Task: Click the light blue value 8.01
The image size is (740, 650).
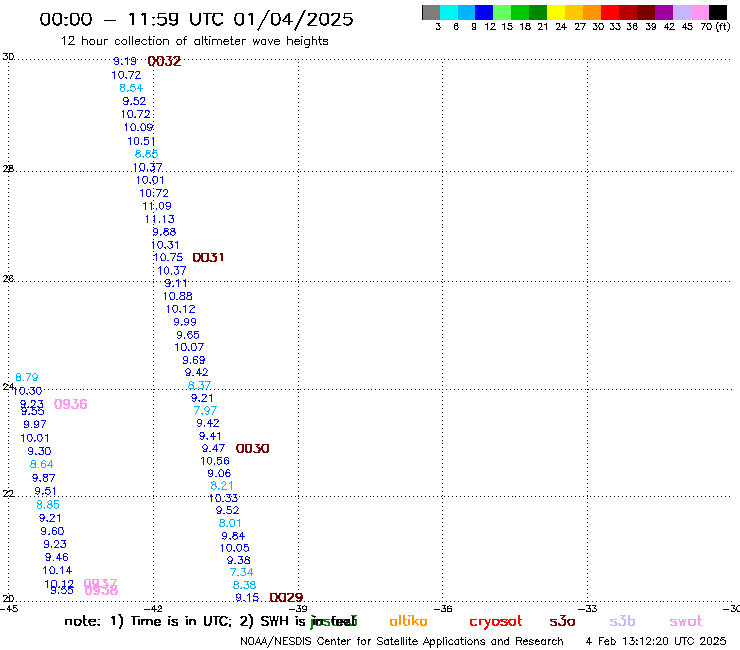Action: tap(230, 523)
